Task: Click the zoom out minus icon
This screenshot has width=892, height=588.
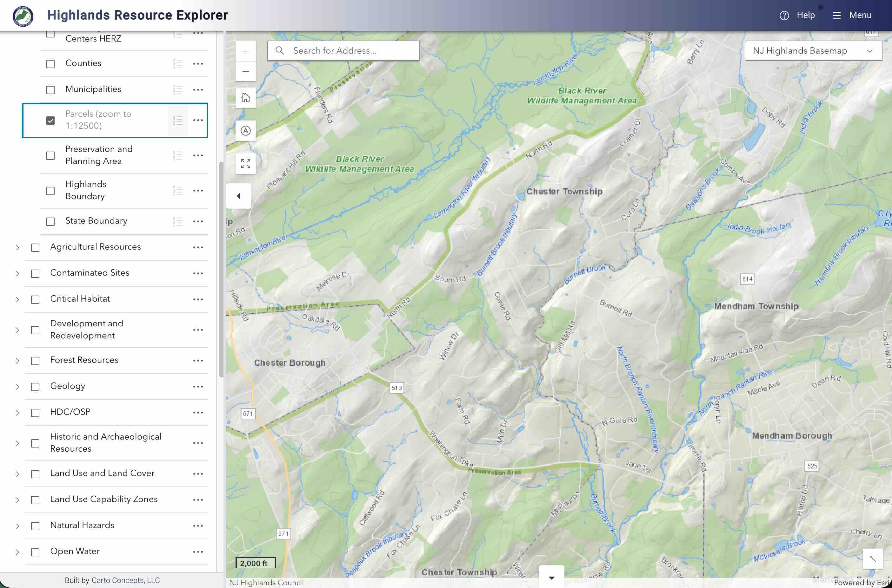Action: pyautogui.click(x=246, y=72)
